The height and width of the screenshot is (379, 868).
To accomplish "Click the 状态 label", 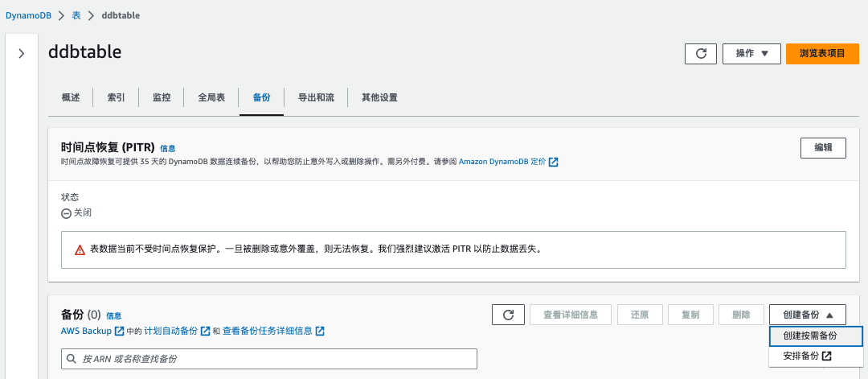I will click(x=70, y=197).
